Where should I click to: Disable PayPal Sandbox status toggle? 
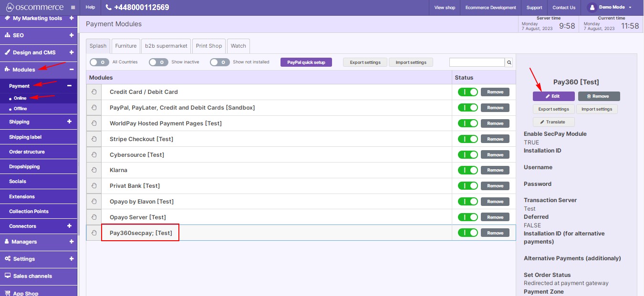coord(467,108)
